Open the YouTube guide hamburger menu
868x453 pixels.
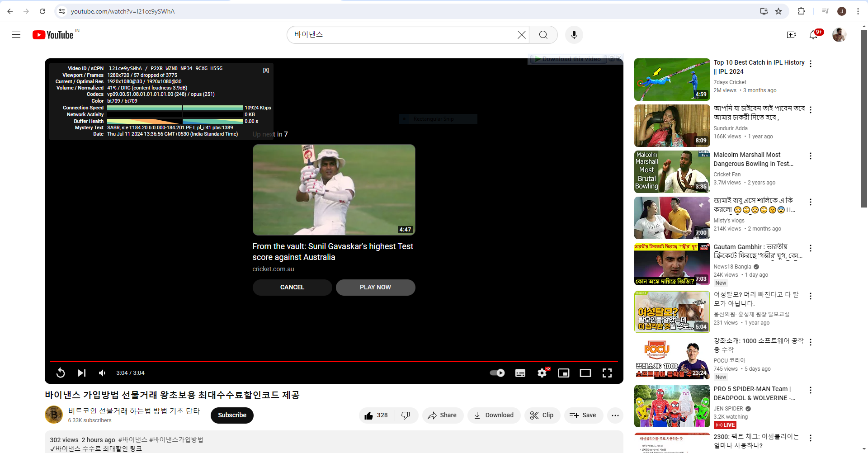pos(16,35)
